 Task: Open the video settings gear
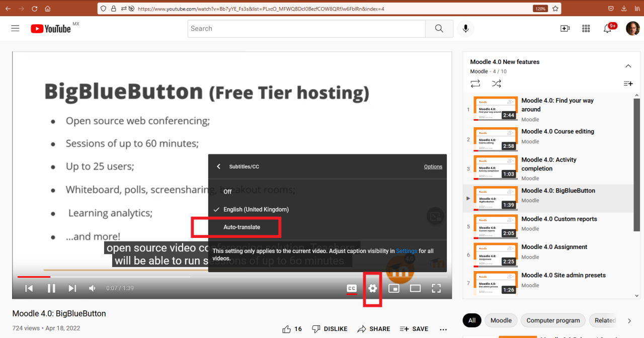pyautogui.click(x=372, y=288)
